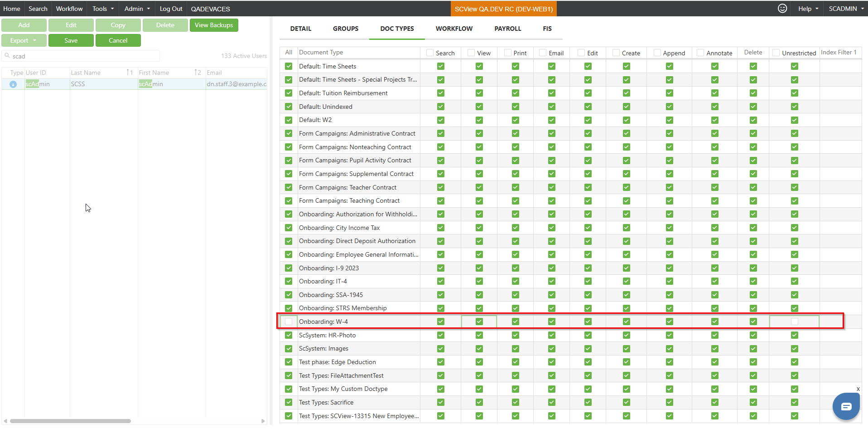Switch to the WORKFLOW tab
The height and width of the screenshot is (429, 868).
pos(454,29)
